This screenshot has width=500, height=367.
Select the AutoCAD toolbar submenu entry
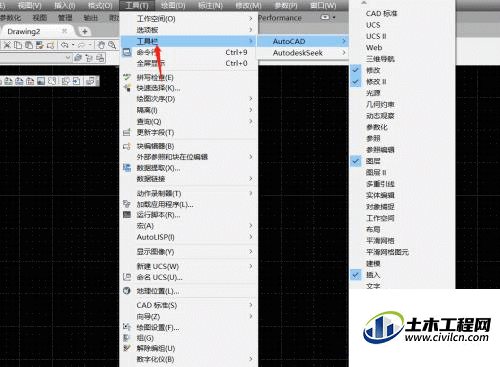[x=303, y=41]
